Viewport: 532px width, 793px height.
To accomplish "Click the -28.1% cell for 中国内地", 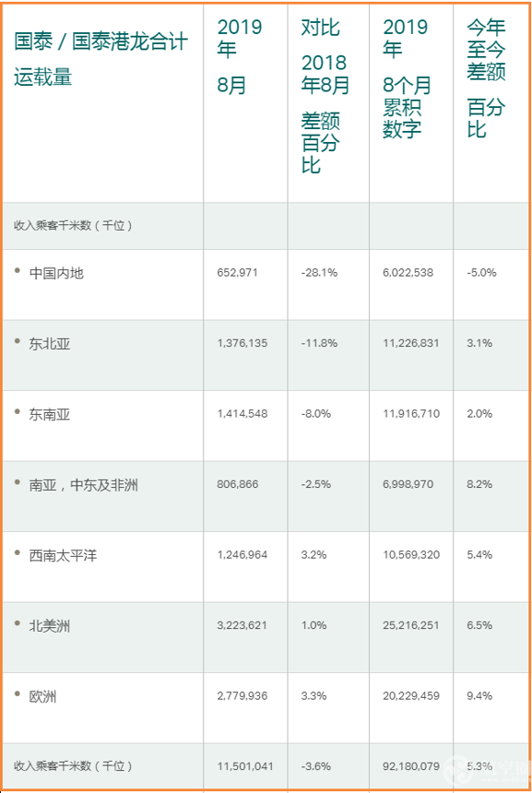I will tap(319, 273).
